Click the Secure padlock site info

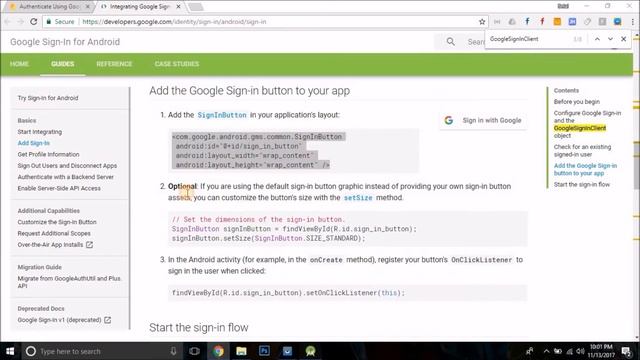pos(60,22)
